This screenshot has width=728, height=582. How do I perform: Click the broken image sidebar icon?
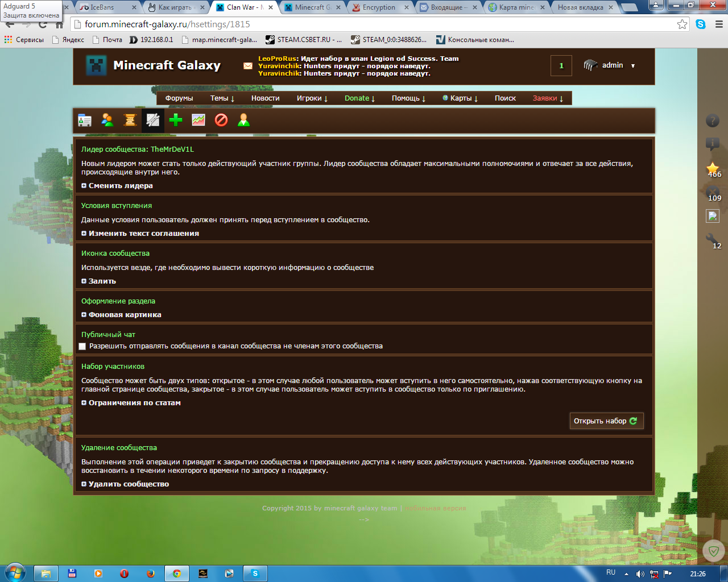[x=713, y=216]
